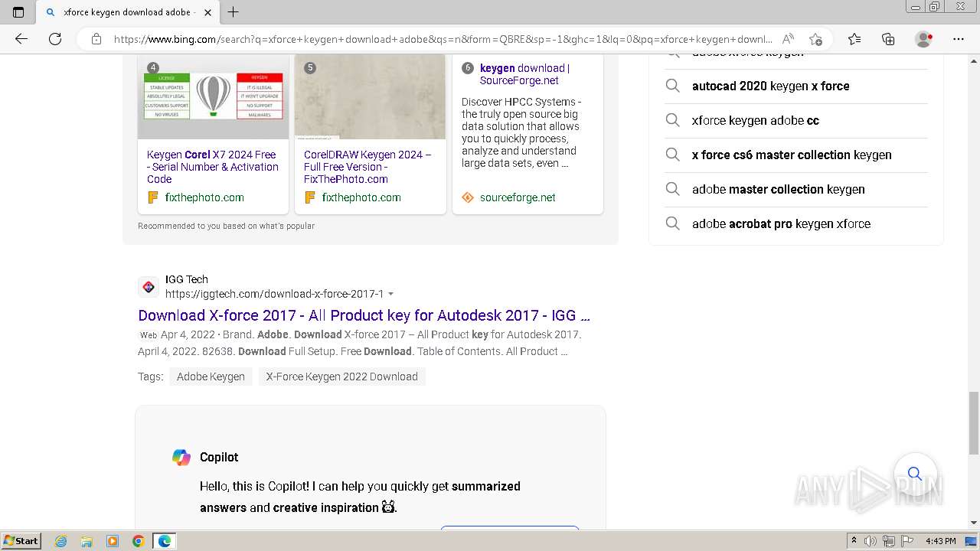980x551 pixels.
Task: Click the CorelDRAW Keygen card thumbnail image
Action: pyautogui.click(x=370, y=96)
